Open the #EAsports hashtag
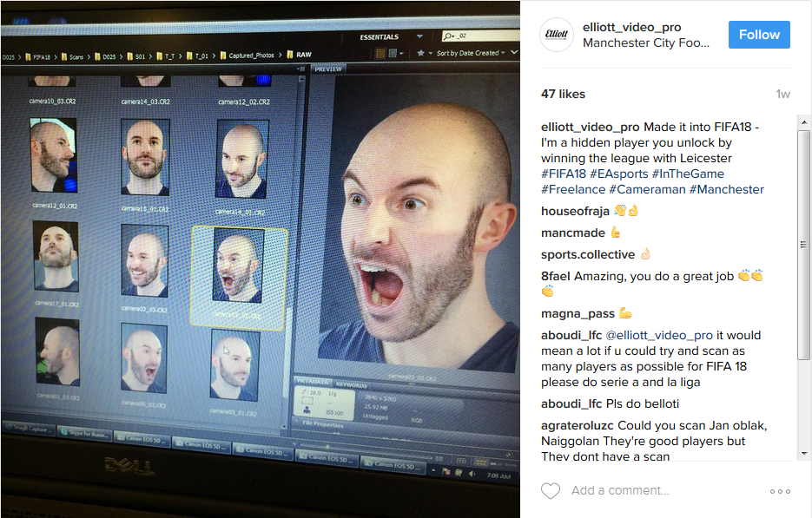 619,174
